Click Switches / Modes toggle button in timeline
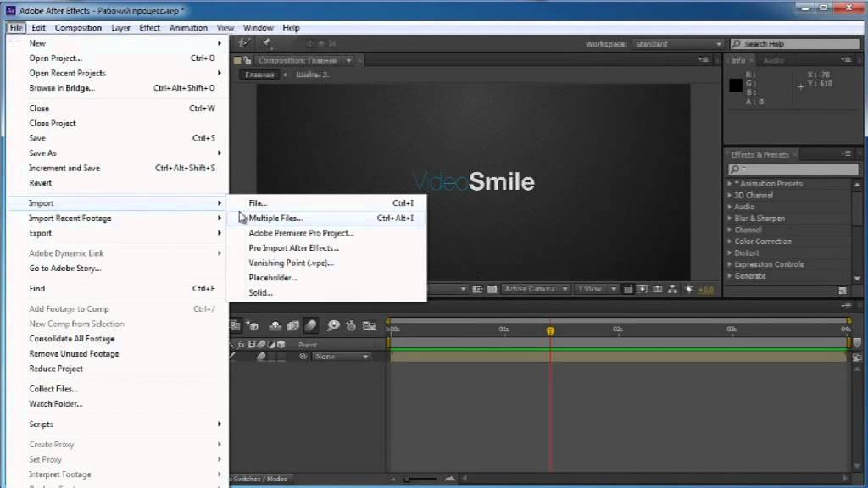 (x=261, y=479)
